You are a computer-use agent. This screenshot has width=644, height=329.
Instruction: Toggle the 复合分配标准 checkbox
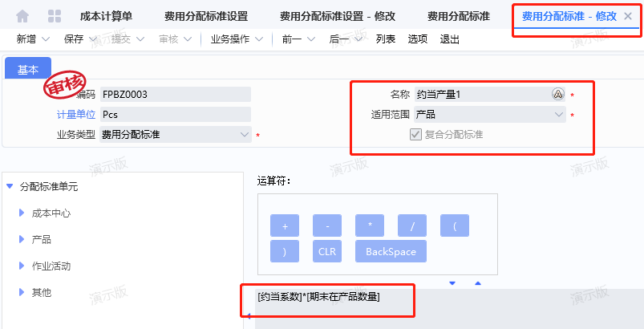click(415, 135)
